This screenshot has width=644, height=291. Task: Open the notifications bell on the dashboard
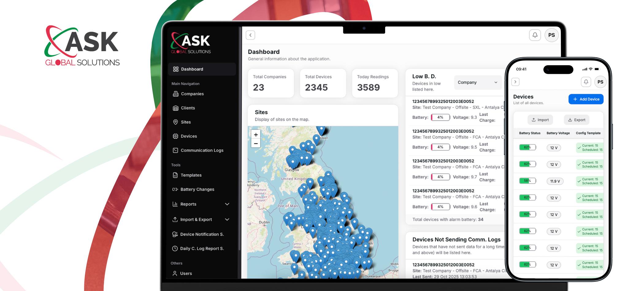pos(535,35)
